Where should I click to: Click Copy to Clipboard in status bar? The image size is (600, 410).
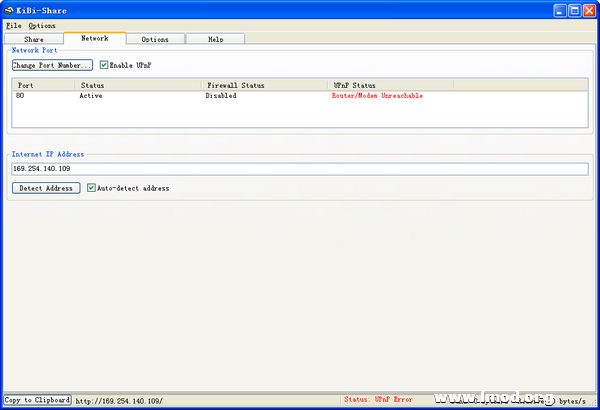(37, 400)
